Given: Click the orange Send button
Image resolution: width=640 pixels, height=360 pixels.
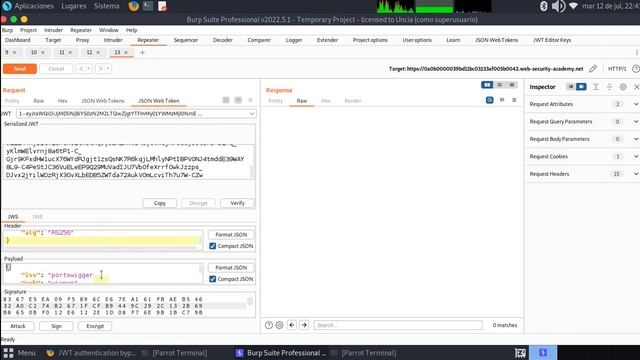Looking at the screenshot, I should click(x=20, y=69).
